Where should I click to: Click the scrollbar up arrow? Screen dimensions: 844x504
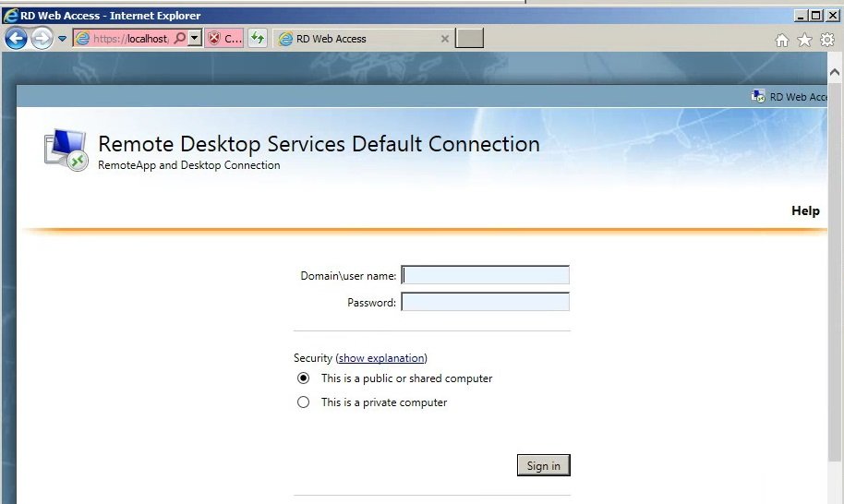click(x=835, y=72)
